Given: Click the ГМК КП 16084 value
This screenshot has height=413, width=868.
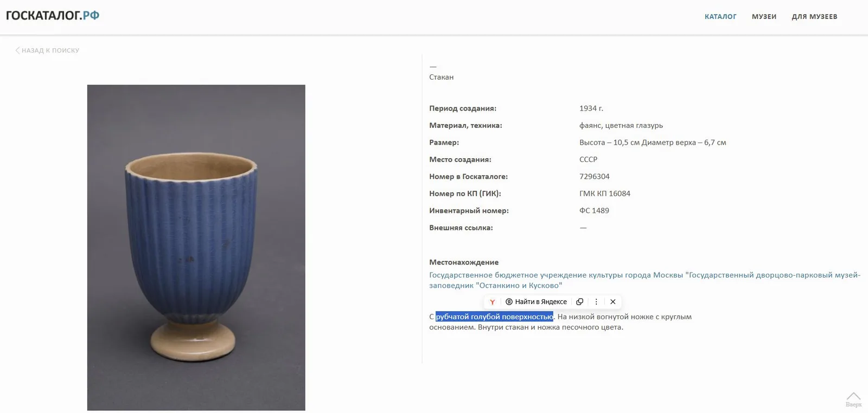Looking at the screenshot, I should tap(604, 193).
